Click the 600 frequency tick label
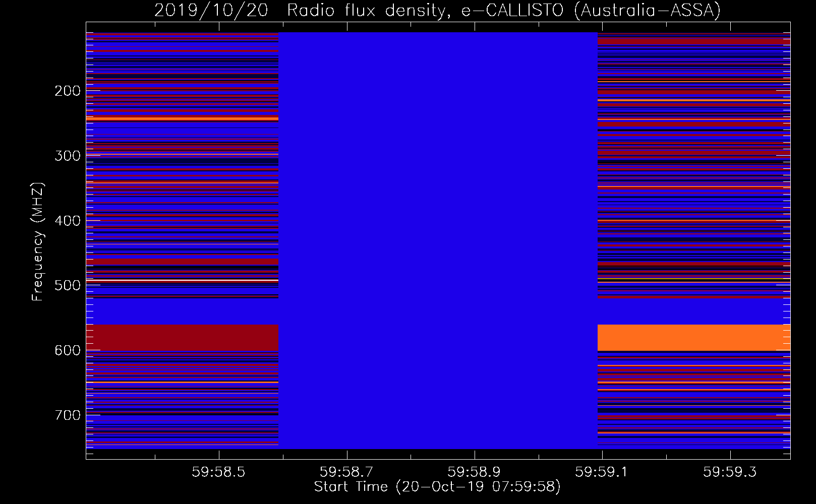Screen dimensions: 816x504 68,350
